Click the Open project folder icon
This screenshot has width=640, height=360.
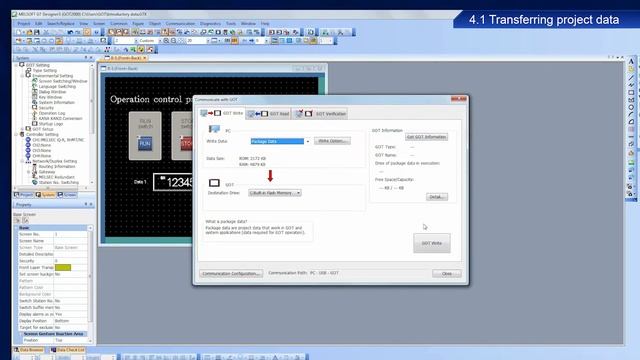pos(29,32)
